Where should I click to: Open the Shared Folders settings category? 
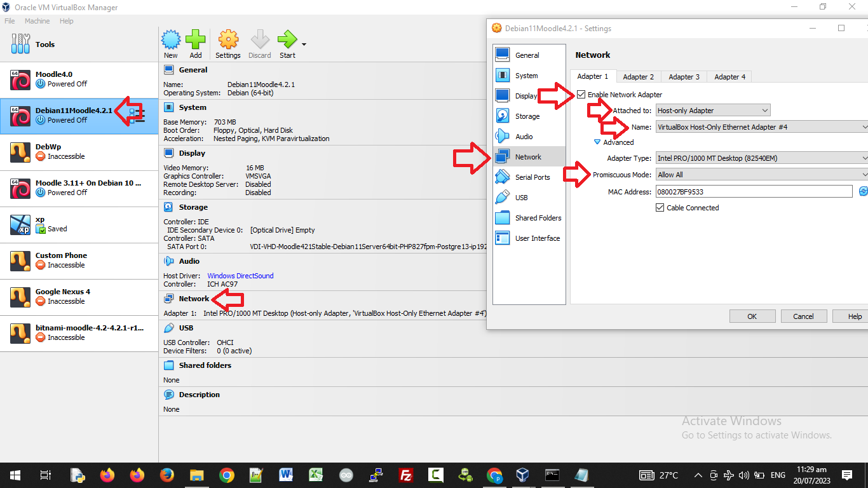[x=529, y=218]
